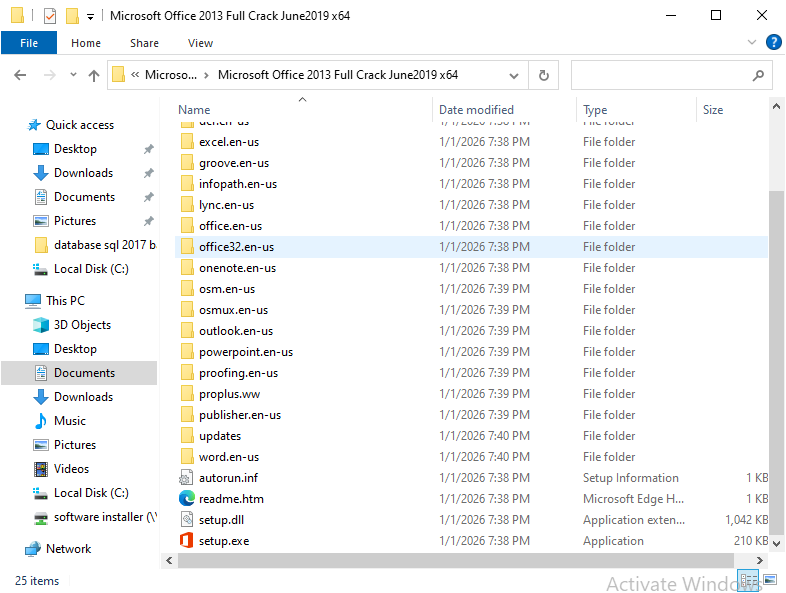Select the groove.en-us folder icon

click(x=187, y=163)
